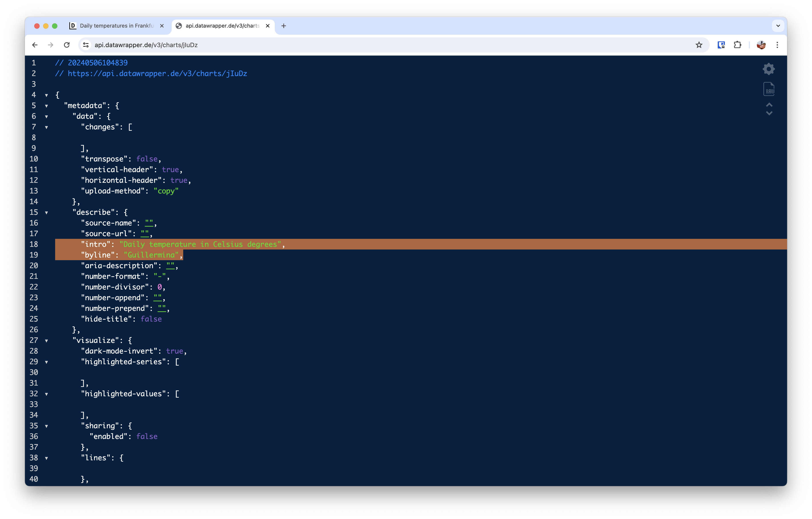
Task: Open the Chrome three-dot menu
Action: [x=777, y=45]
